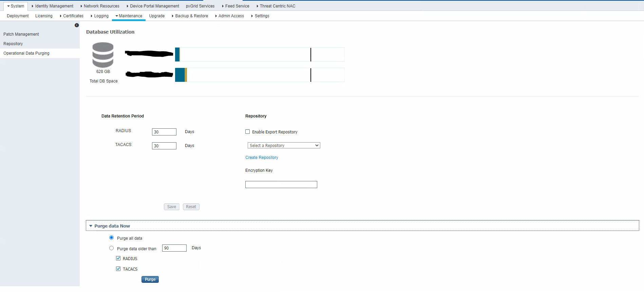Follow the Create Repository link
The width and height of the screenshot is (644, 292).
(x=262, y=158)
